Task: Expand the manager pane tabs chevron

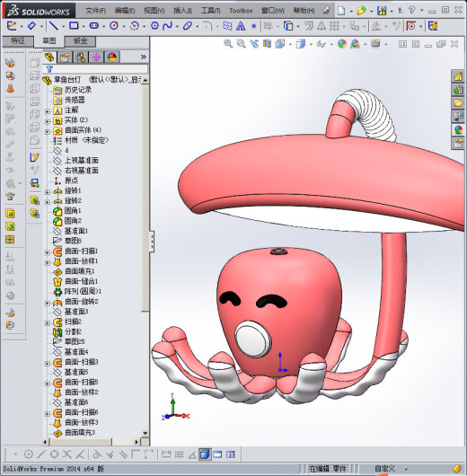Action: pos(144,57)
